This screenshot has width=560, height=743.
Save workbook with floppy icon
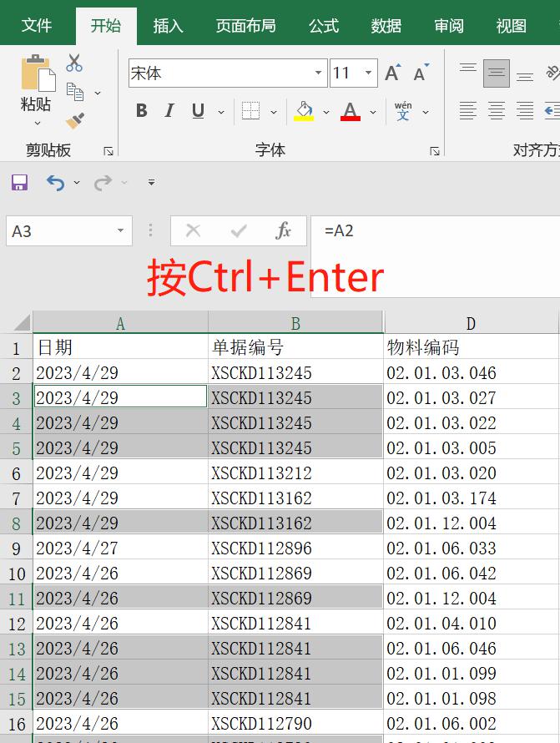[x=19, y=182]
